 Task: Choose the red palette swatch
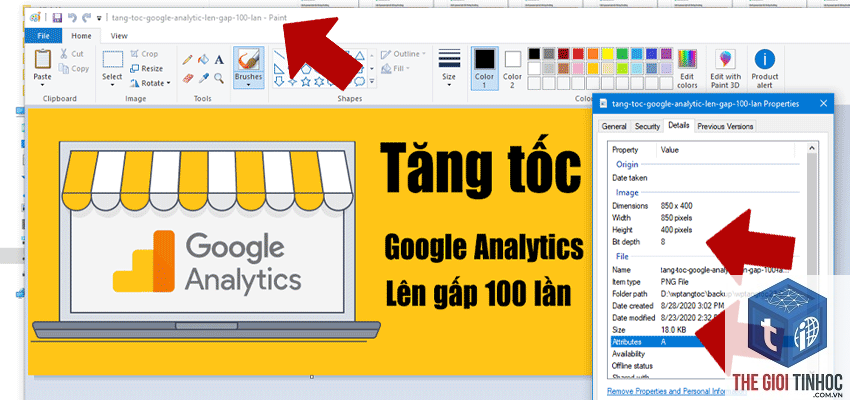pyautogui.click(x=578, y=54)
